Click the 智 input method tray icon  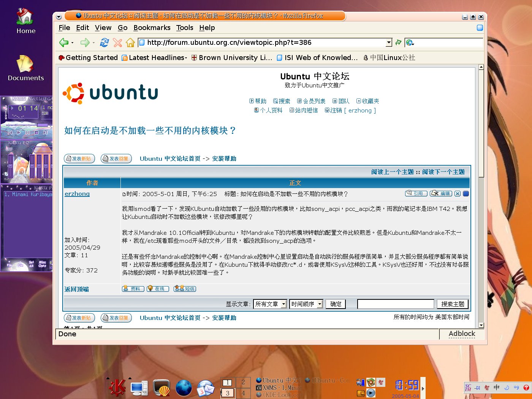[x=381, y=382]
